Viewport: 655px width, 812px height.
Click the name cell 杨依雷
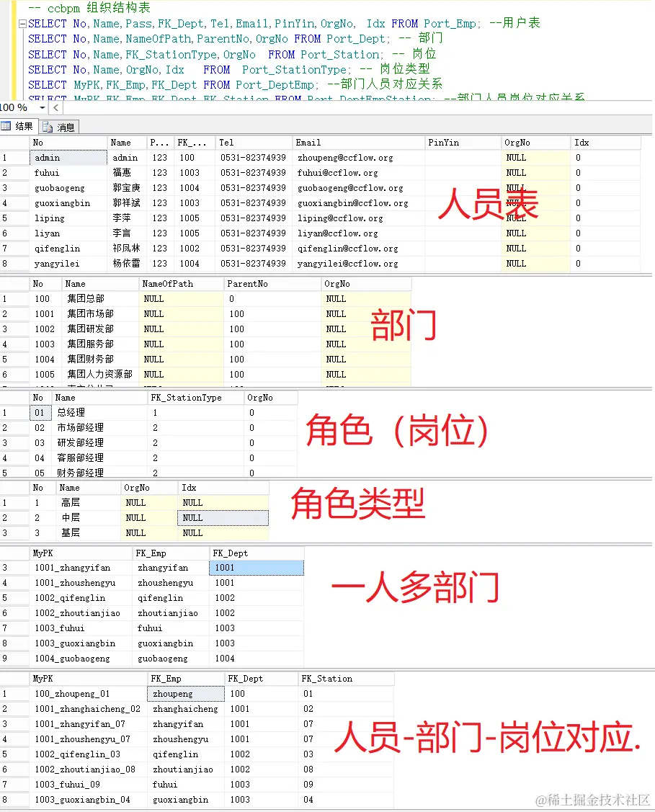pyautogui.click(x=126, y=264)
